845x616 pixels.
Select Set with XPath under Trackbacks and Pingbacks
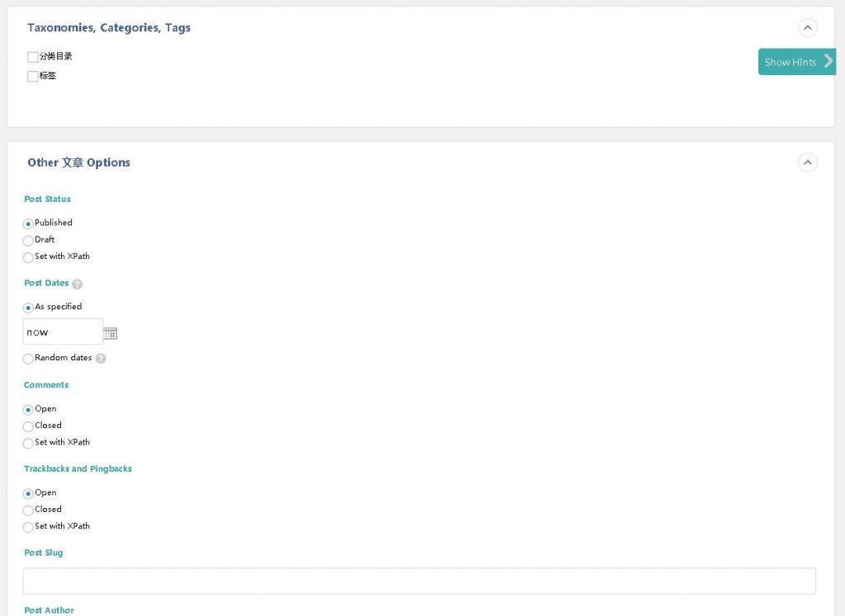point(28,527)
